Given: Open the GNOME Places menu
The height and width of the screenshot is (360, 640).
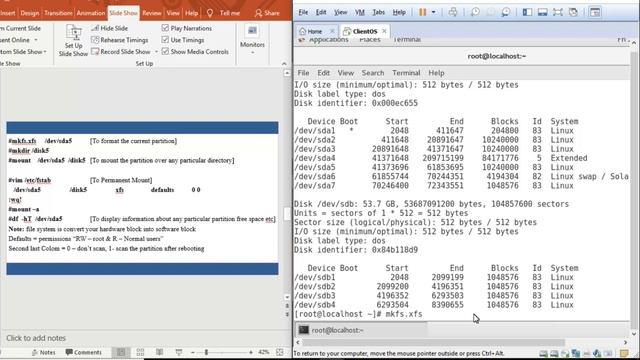Looking at the screenshot, I should 370,40.
